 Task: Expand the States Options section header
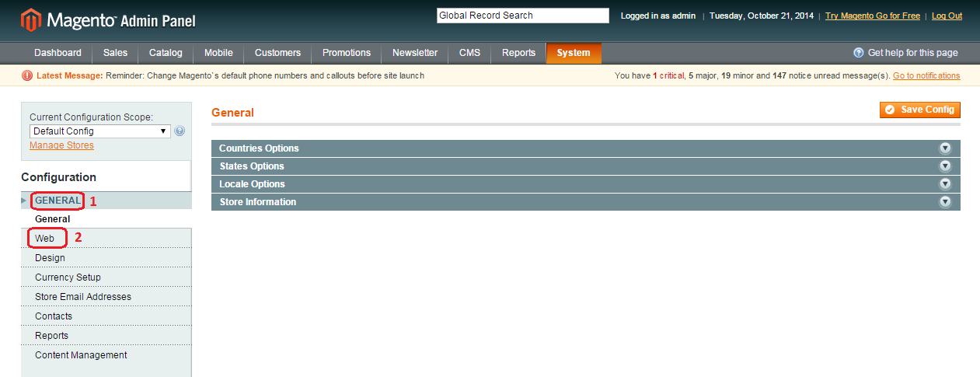586,166
